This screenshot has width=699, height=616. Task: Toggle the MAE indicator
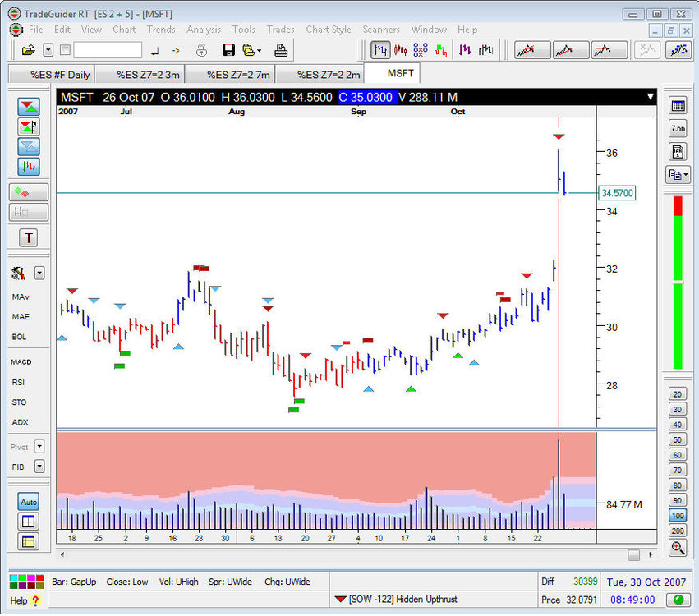coord(21,317)
